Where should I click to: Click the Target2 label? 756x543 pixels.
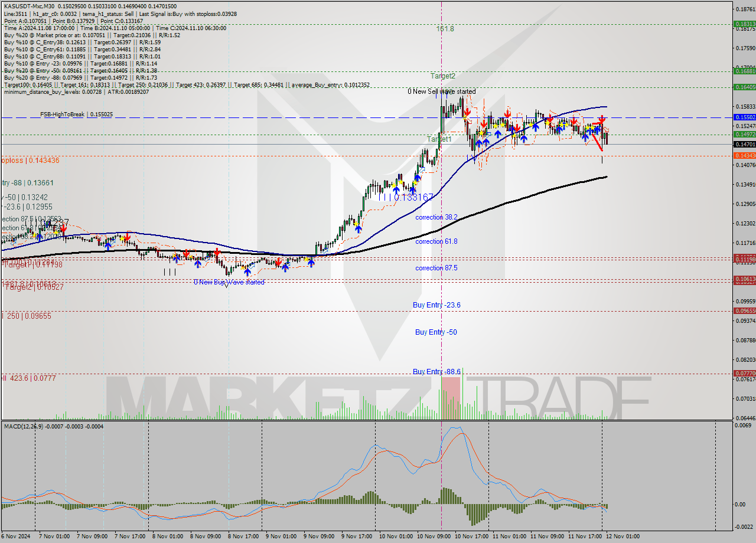click(443, 76)
